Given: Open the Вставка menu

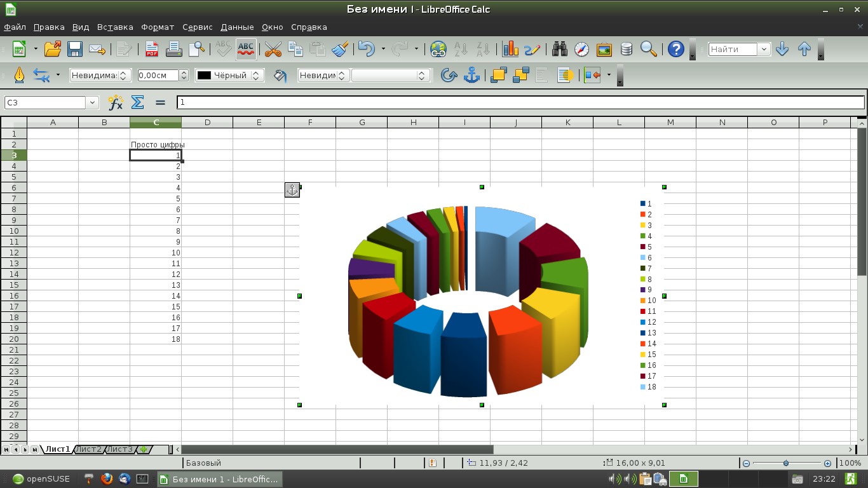Looking at the screenshot, I should click(115, 27).
